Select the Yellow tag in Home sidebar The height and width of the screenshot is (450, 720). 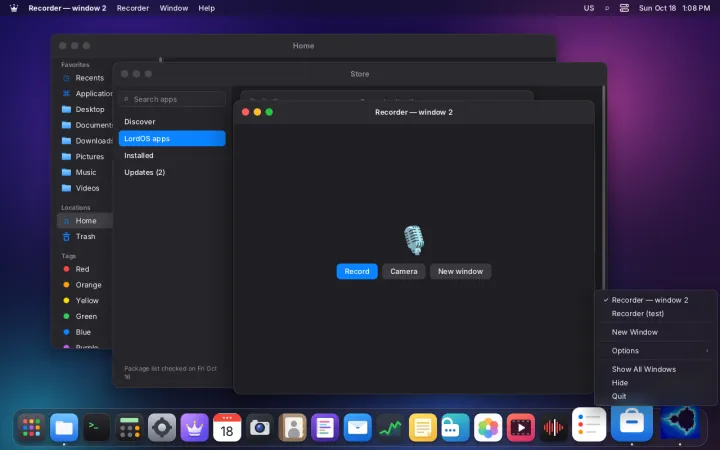[x=85, y=301]
